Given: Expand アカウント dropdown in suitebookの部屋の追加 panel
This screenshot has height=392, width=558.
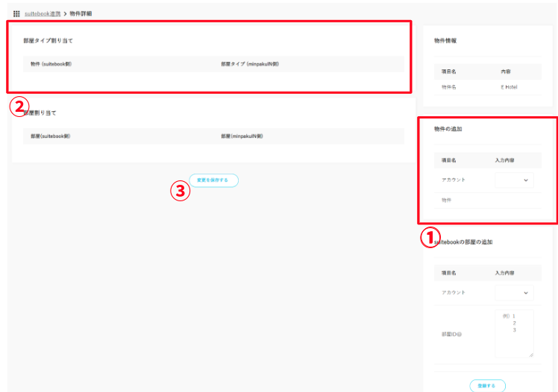Looking at the screenshot, I should (x=515, y=292).
